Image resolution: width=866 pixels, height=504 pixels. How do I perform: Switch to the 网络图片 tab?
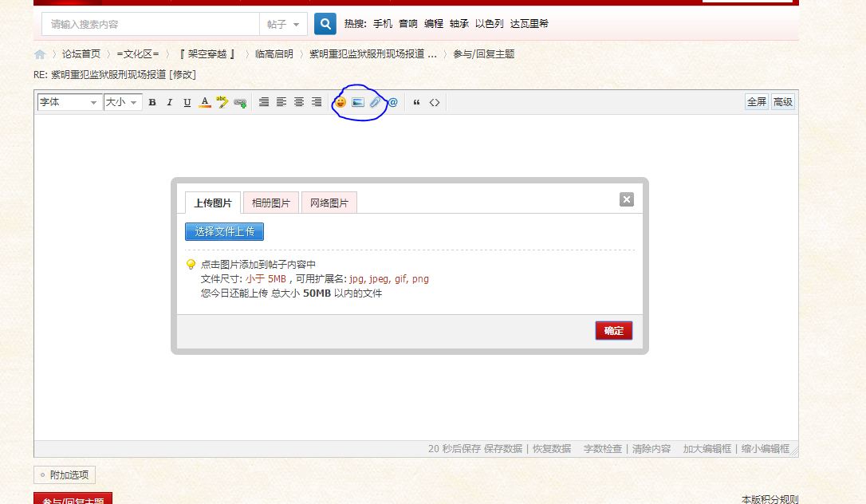pos(329,203)
